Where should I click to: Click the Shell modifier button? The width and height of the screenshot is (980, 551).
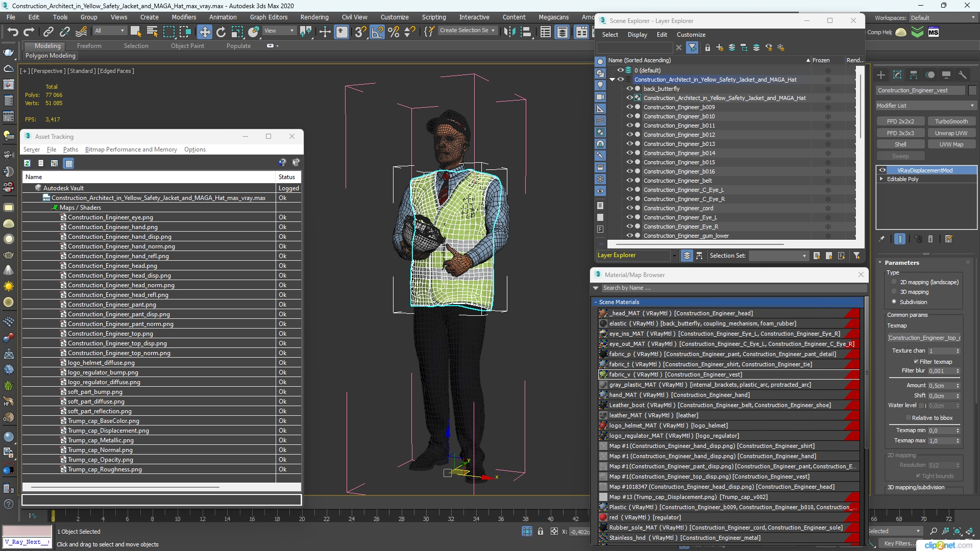pyautogui.click(x=900, y=144)
